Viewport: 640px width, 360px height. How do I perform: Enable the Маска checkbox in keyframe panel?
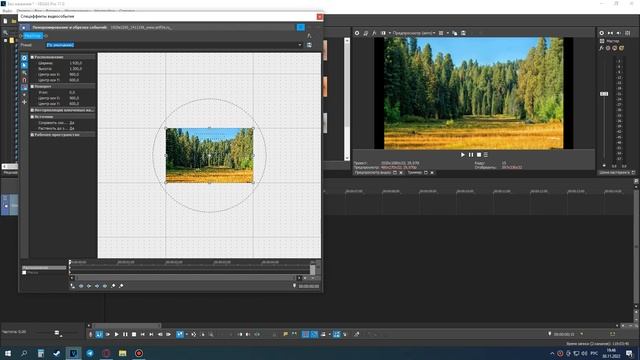coord(24,273)
